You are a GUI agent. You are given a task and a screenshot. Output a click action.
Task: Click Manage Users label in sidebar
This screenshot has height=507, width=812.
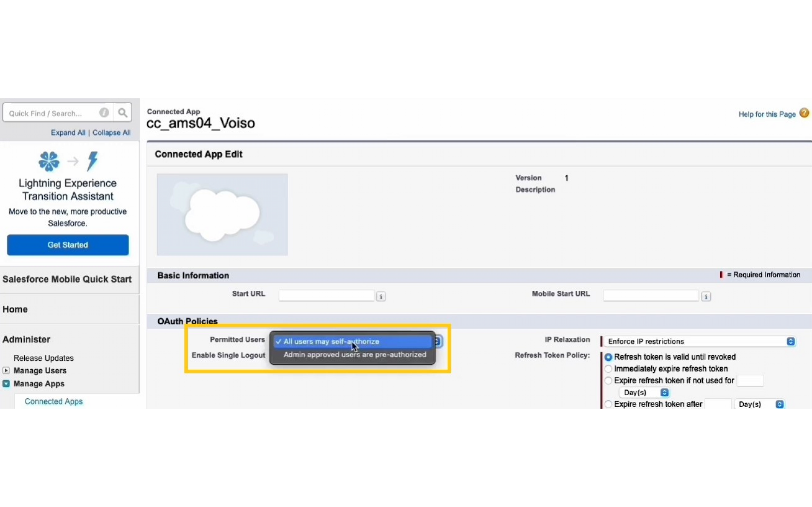pos(40,370)
